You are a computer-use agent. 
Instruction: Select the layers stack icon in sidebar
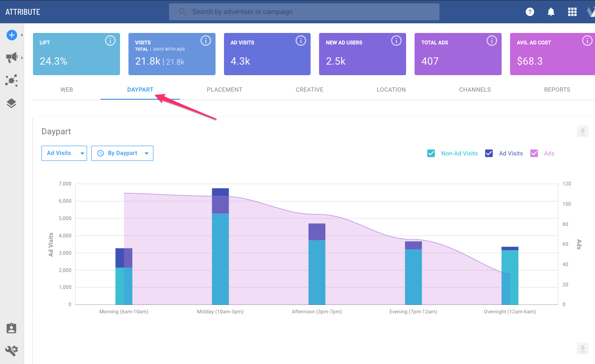pos(11,103)
